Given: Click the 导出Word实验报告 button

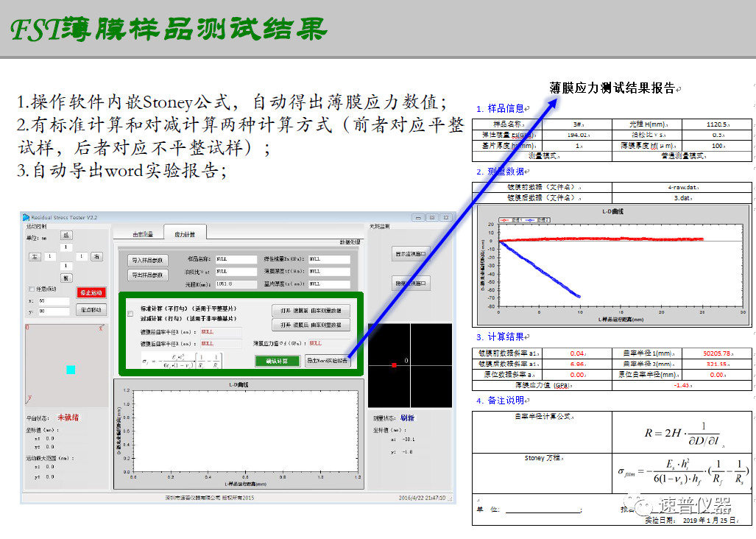Looking at the screenshot, I should click(328, 361).
